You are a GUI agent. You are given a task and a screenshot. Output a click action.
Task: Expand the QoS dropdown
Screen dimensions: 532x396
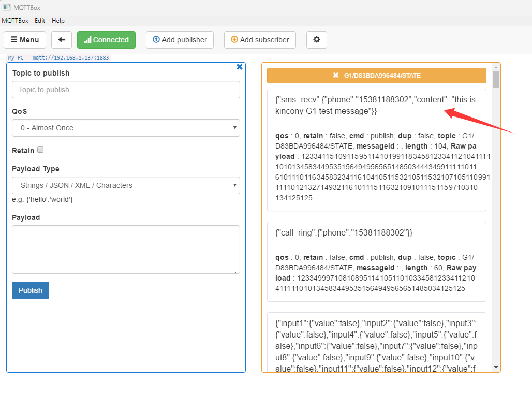126,128
